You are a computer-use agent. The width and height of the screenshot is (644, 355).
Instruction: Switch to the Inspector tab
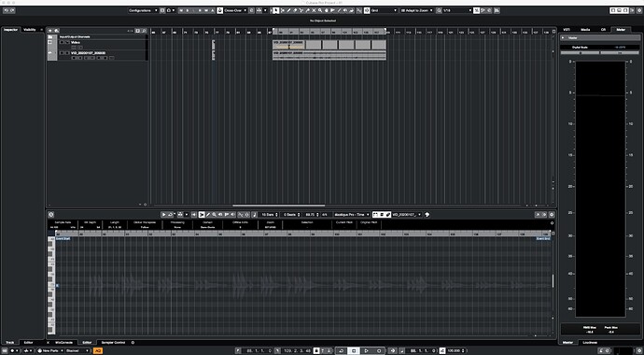pos(11,30)
